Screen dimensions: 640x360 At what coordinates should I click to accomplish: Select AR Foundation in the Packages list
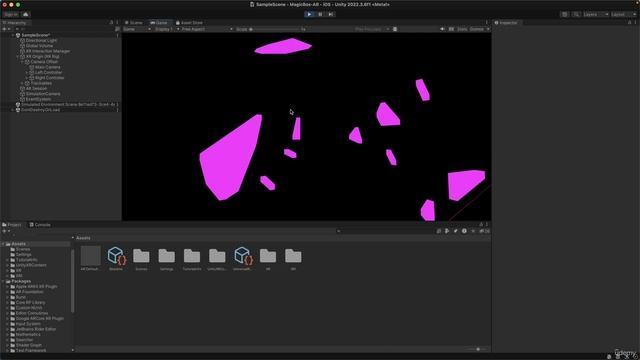click(x=29, y=292)
